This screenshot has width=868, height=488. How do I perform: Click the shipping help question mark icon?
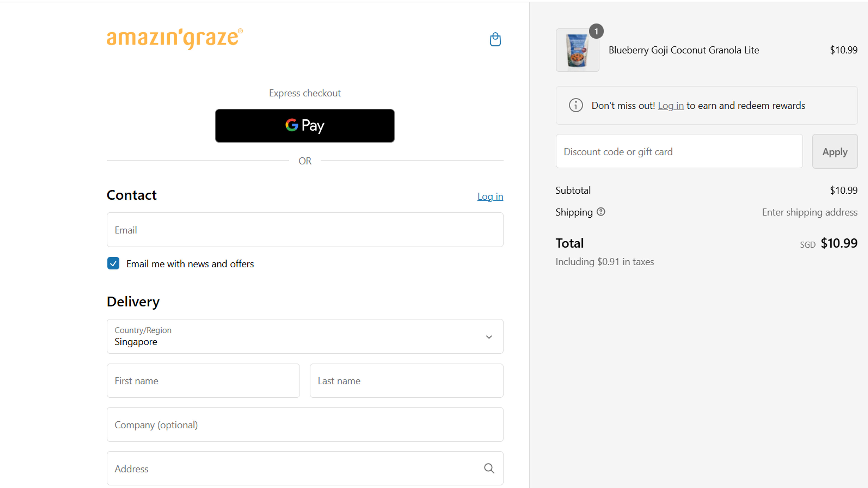pyautogui.click(x=601, y=212)
